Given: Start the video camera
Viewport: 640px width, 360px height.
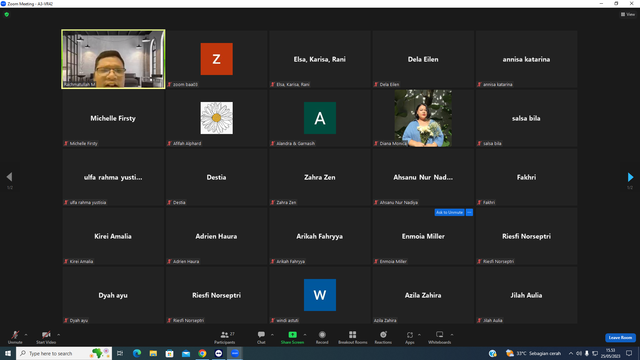Looking at the screenshot, I should pyautogui.click(x=46, y=337).
